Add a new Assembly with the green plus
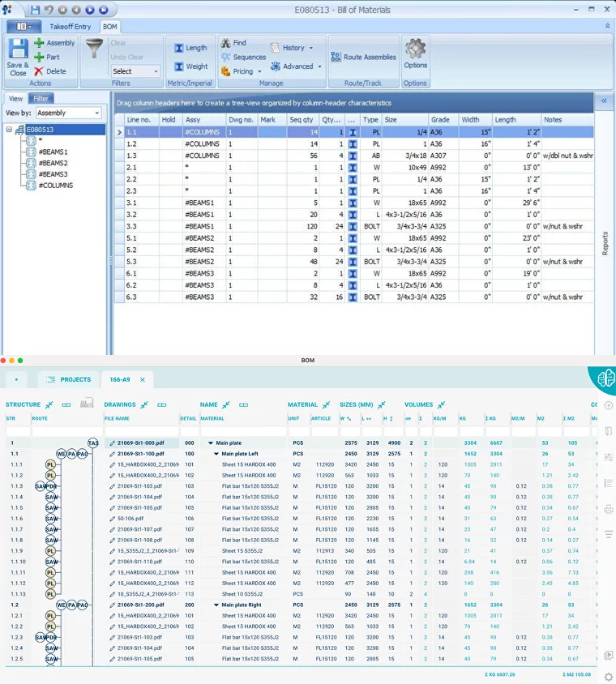The height and width of the screenshot is (684, 616). 39,43
